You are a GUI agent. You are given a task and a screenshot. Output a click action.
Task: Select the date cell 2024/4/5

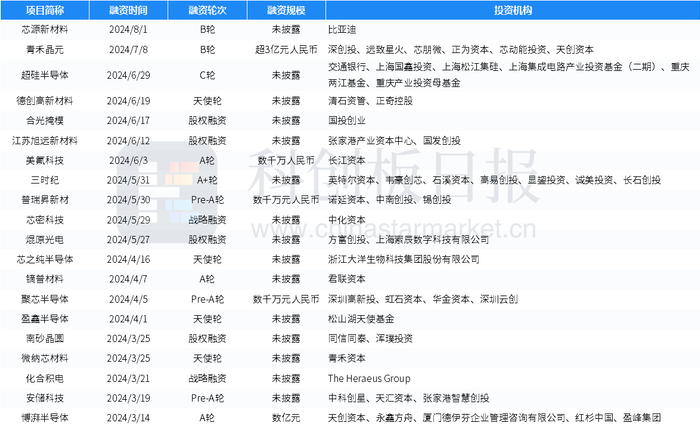click(129, 299)
